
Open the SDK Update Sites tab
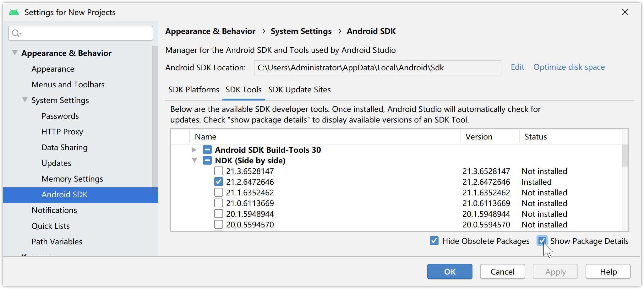pyautogui.click(x=299, y=90)
